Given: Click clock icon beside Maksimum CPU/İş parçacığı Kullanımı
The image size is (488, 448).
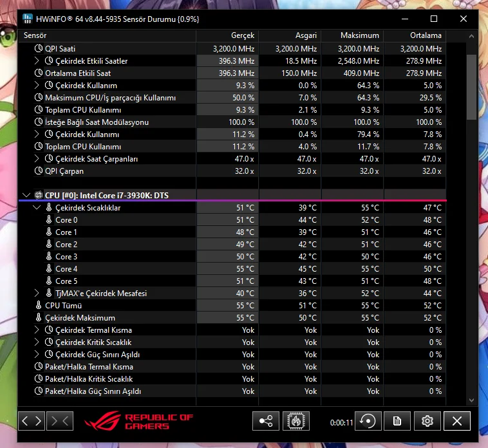Looking at the screenshot, I should pos(38,97).
